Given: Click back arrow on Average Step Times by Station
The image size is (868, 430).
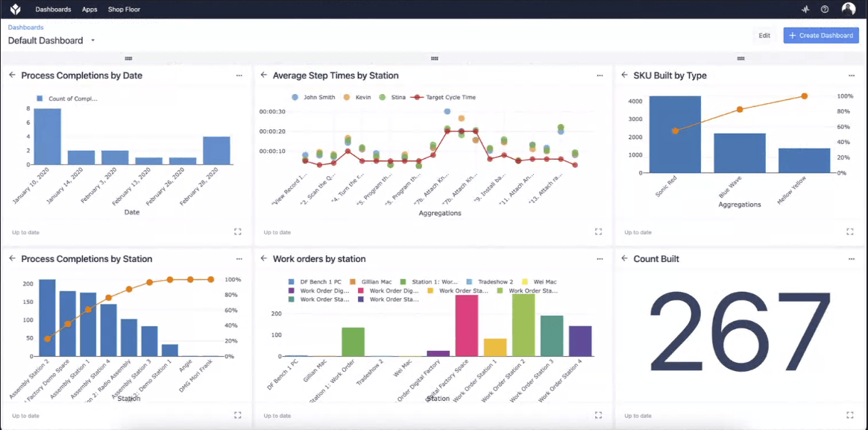Looking at the screenshot, I should coord(263,75).
